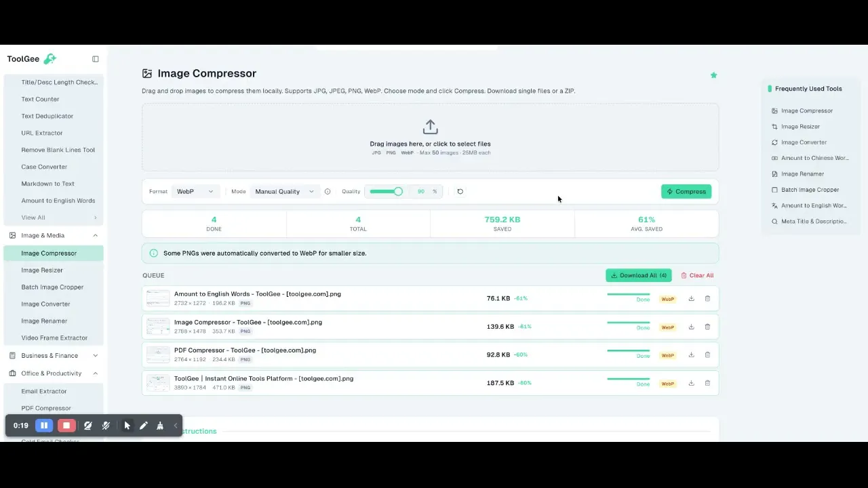Select the pencil draw tool in recorder
868x488 pixels.
tap(144, 426)
